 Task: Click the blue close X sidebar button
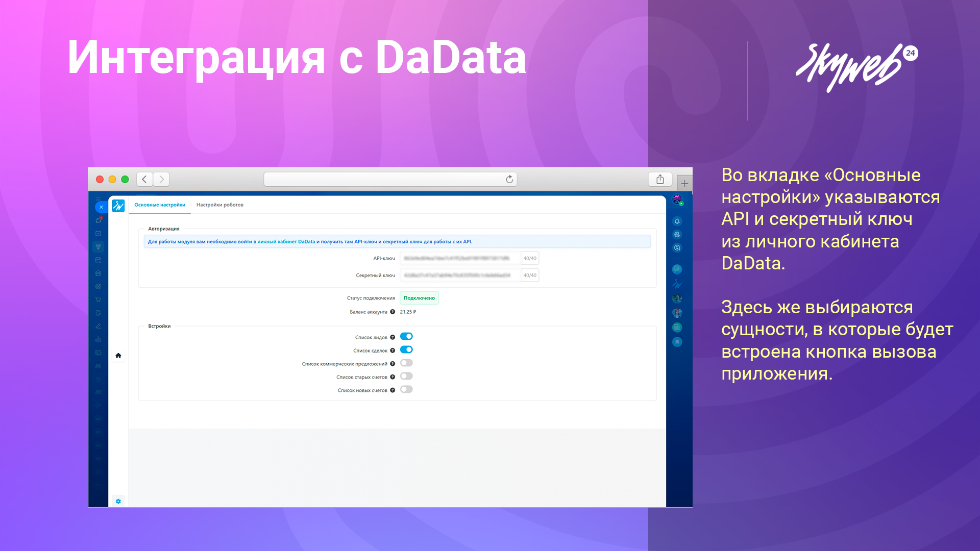(x=101, y=207)
